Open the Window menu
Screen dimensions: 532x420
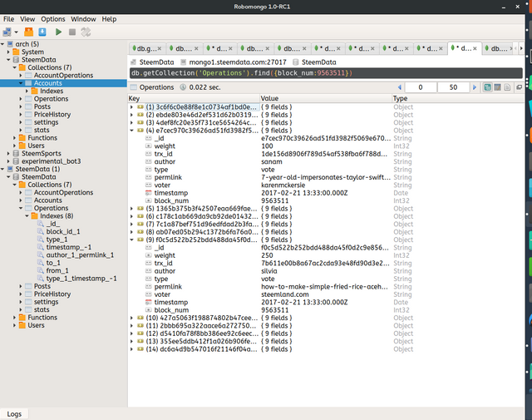point(83,19)
